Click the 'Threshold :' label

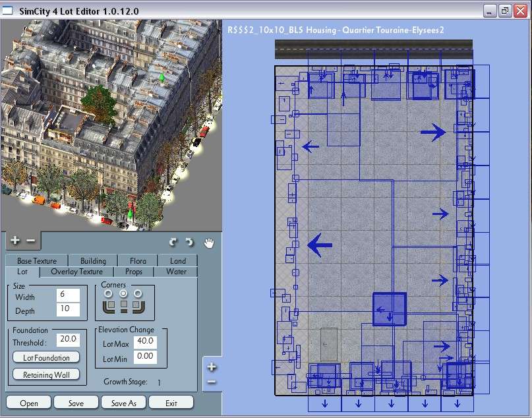29,343
